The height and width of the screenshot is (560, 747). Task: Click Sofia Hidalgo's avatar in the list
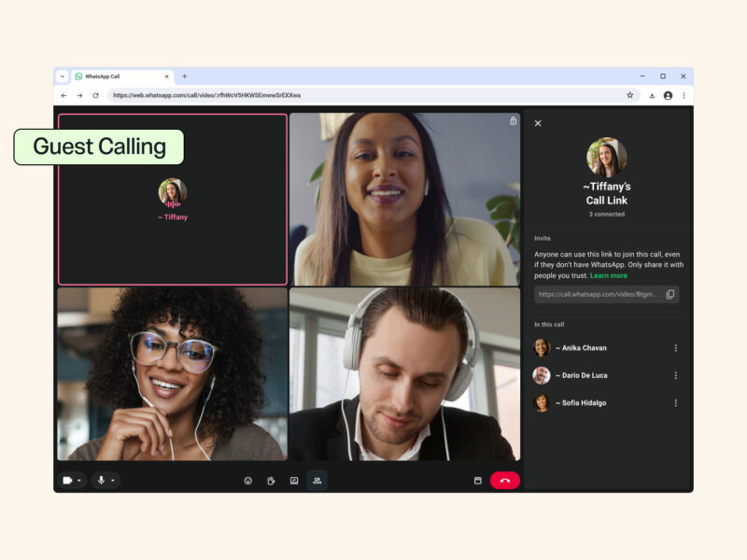point(542,403)
